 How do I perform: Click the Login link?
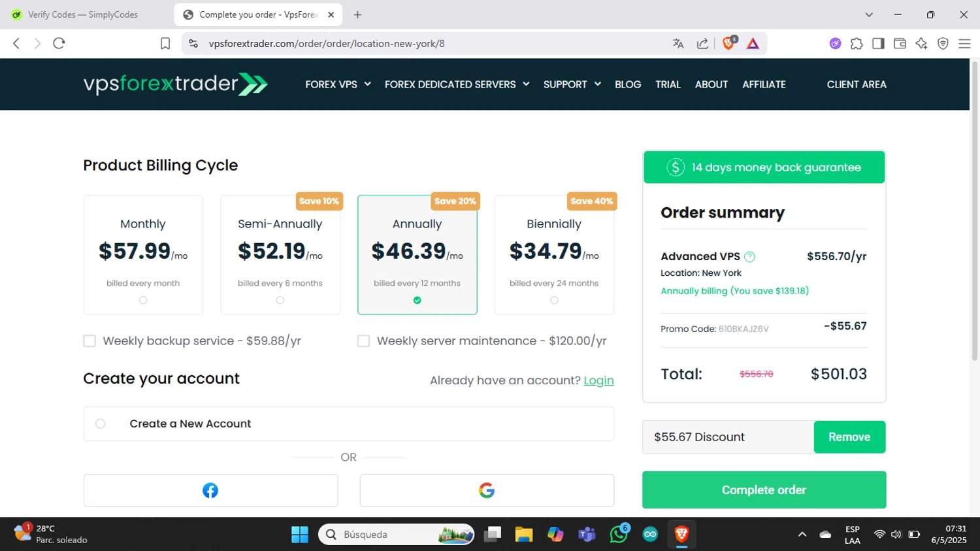click(x=598, y=380)
